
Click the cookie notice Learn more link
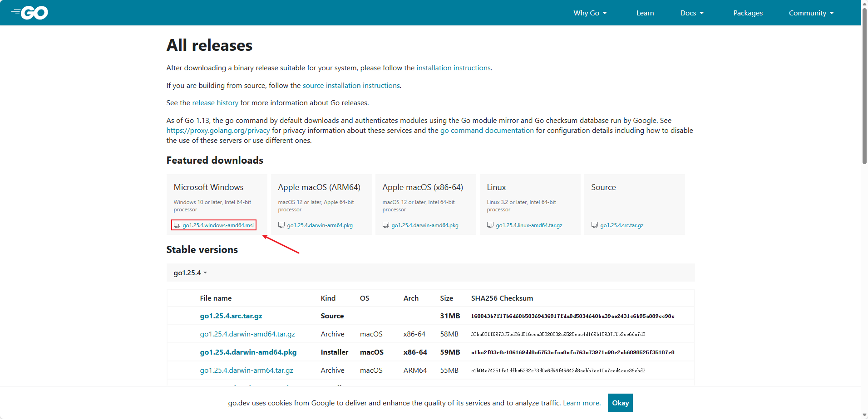pyautogui.click(x=581, y=403)
